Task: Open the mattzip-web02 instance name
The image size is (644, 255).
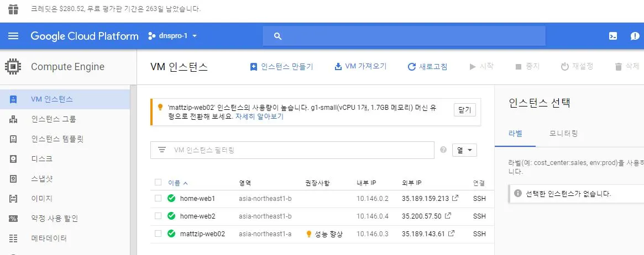Action: (202, 233)
